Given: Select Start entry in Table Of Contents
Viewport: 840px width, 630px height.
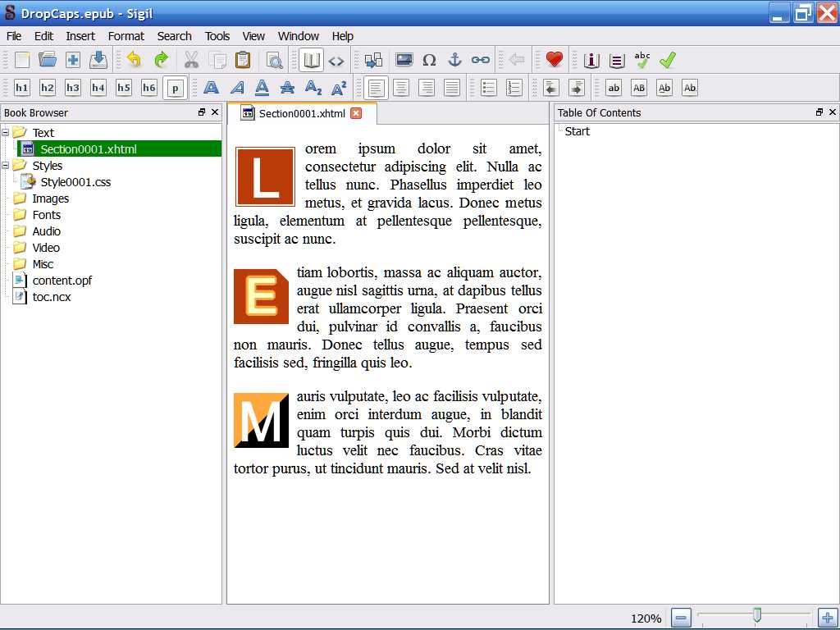Looking at the screenshot, I should tap(577, 131).
